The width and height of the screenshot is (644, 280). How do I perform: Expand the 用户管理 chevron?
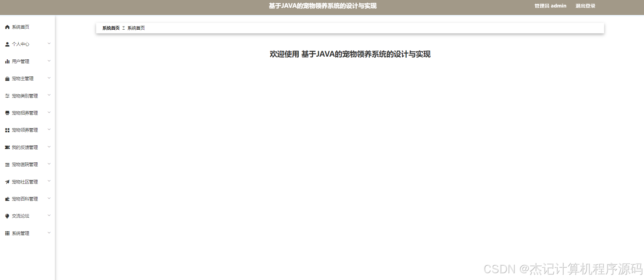(49, 61)
